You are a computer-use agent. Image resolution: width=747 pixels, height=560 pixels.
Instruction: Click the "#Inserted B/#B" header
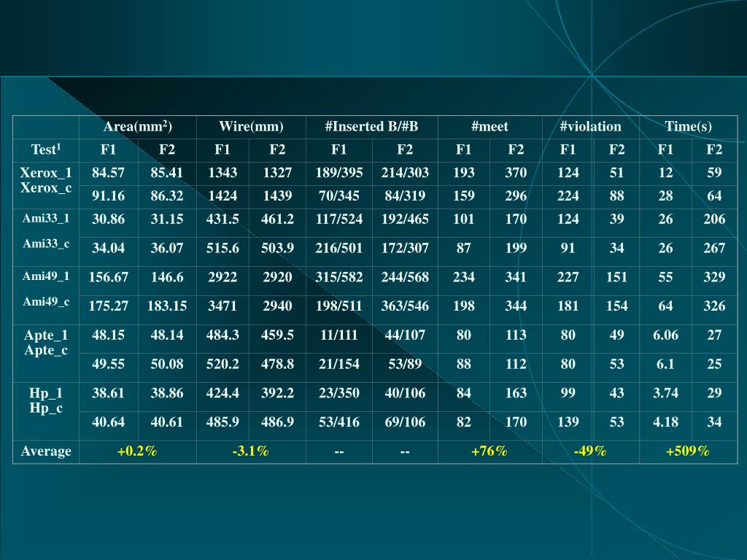(371, 127)
